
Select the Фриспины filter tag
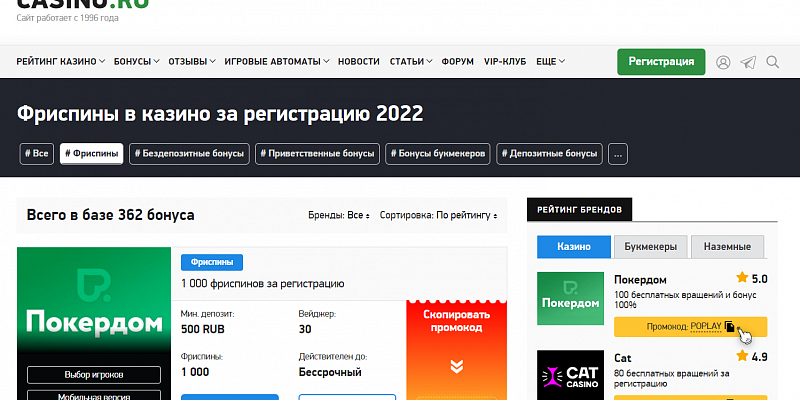(x=92, y=154)
